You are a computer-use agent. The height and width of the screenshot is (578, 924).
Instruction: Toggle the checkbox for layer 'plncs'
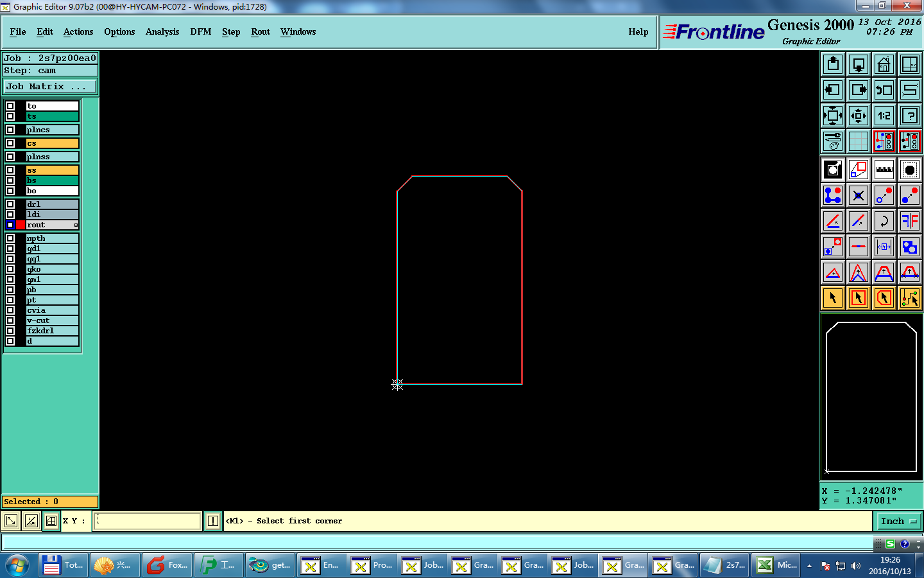click(10, 130)
